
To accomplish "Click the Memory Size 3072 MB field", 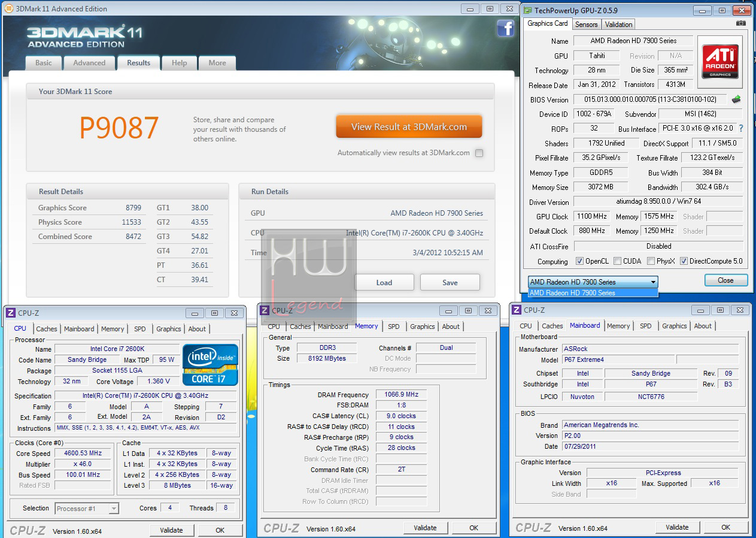I will (x=602, y=187).
